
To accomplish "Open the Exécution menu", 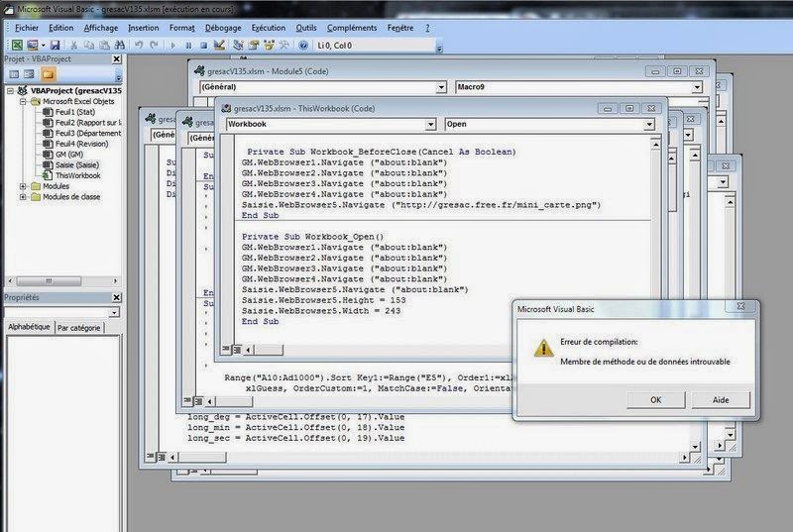I will tap(268, 28).
